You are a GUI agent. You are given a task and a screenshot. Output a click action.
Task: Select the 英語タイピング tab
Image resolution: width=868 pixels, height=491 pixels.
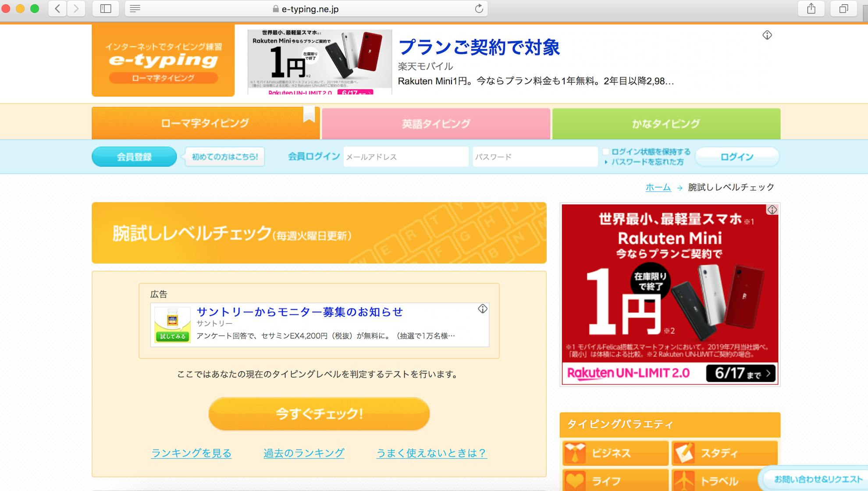click(x=436, y=124)
